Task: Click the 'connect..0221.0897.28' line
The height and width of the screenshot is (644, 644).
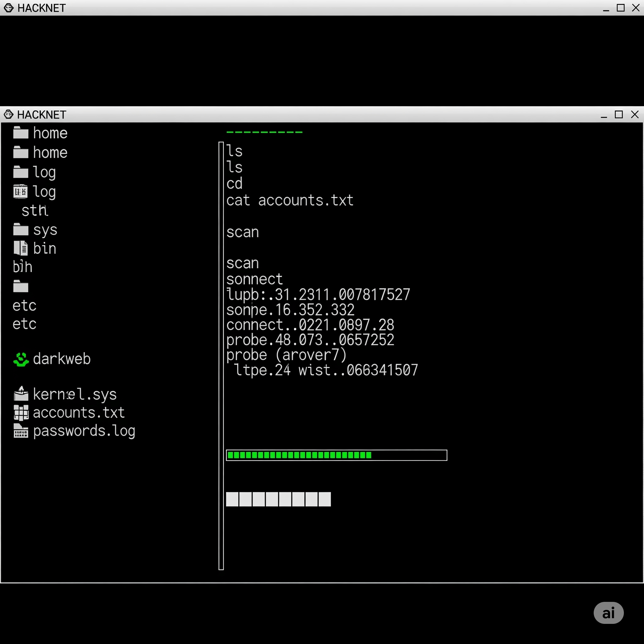Action: (310, 325)
